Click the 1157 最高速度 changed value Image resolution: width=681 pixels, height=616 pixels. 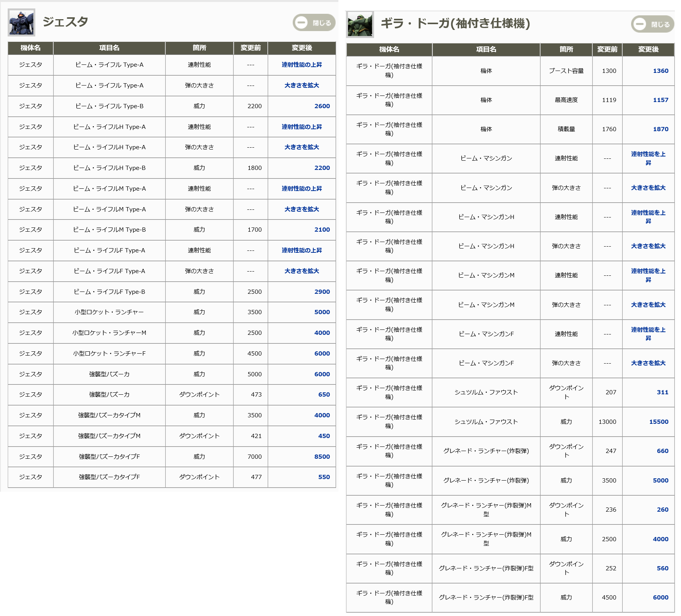(660, 100)
